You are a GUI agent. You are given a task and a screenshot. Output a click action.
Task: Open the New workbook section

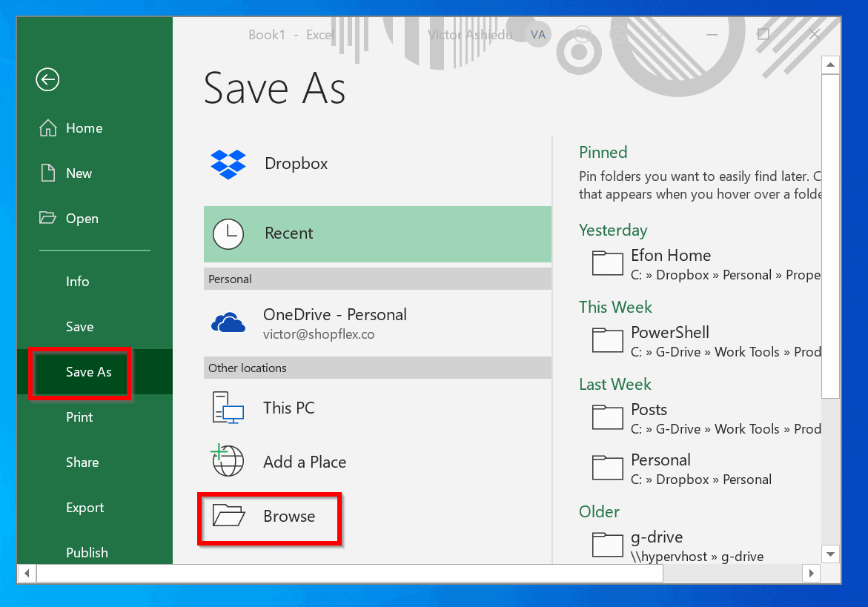[78, 173]
